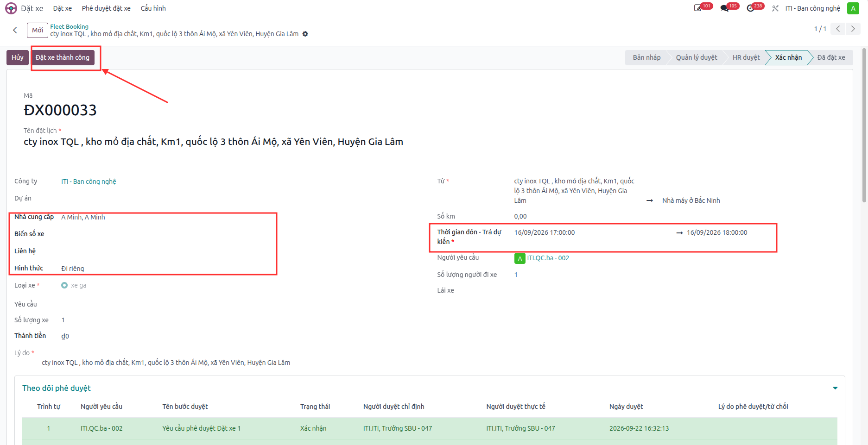
Task: Open the Đặt xe app home logo
Action: 11,8
